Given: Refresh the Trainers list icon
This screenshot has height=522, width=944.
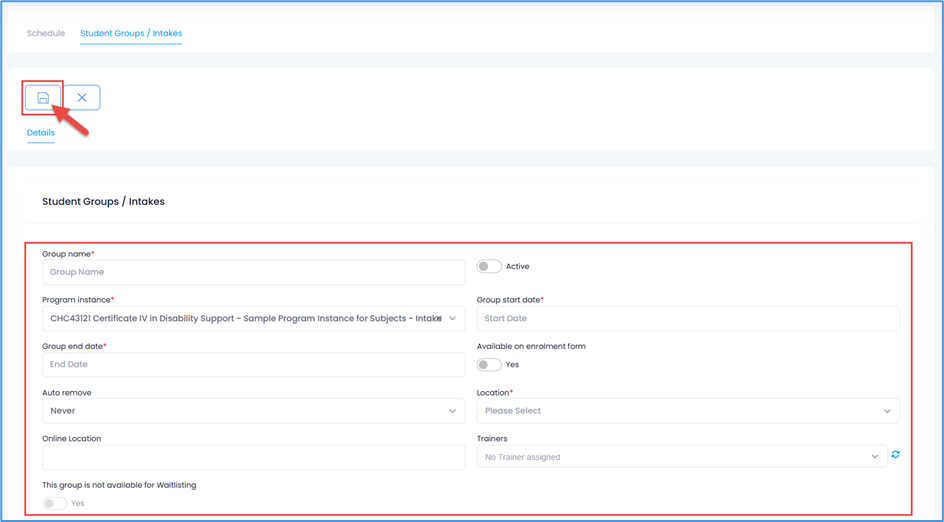Looking at the screenshot, I should (895, 455).
